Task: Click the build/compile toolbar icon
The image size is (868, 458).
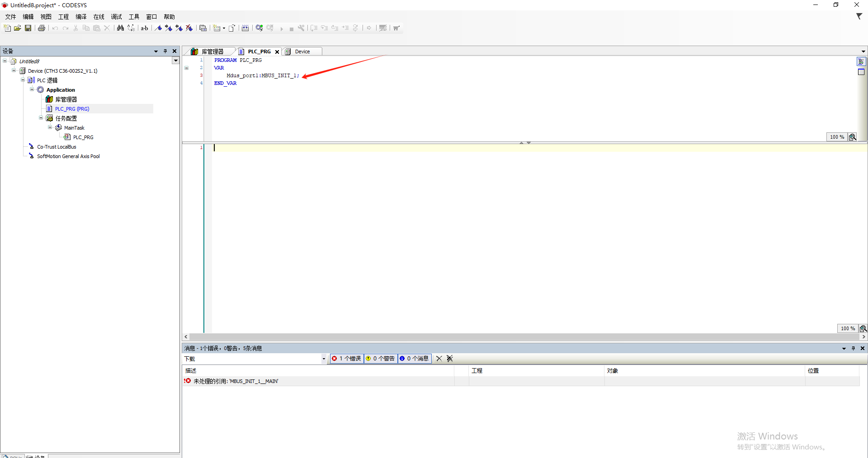Action: tap(245, 28)
